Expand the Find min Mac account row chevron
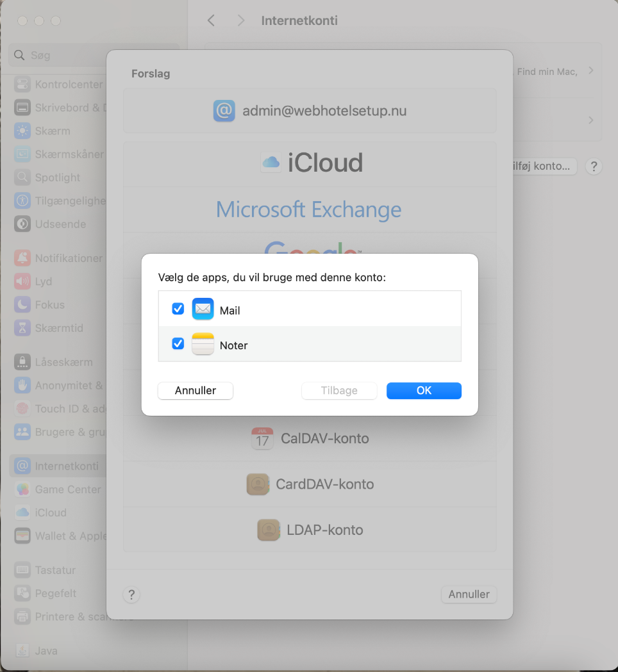This screenshot has width=618, height=672. [x=591, y=70]
